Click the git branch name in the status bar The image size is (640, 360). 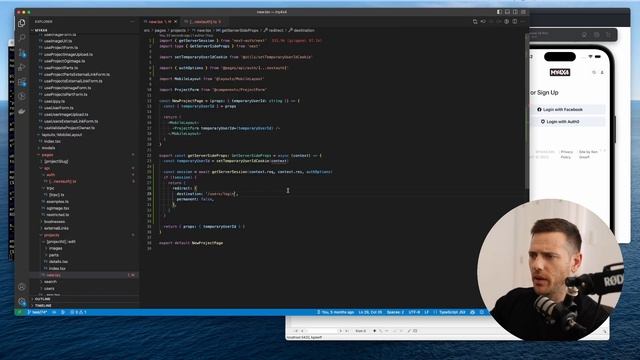click(x=38, y=312)
